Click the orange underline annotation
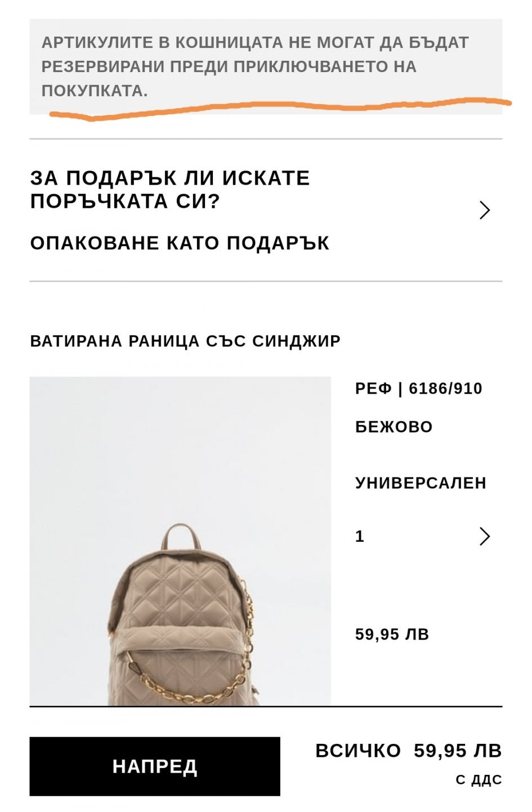532x812 pixels. click(280, 108)
